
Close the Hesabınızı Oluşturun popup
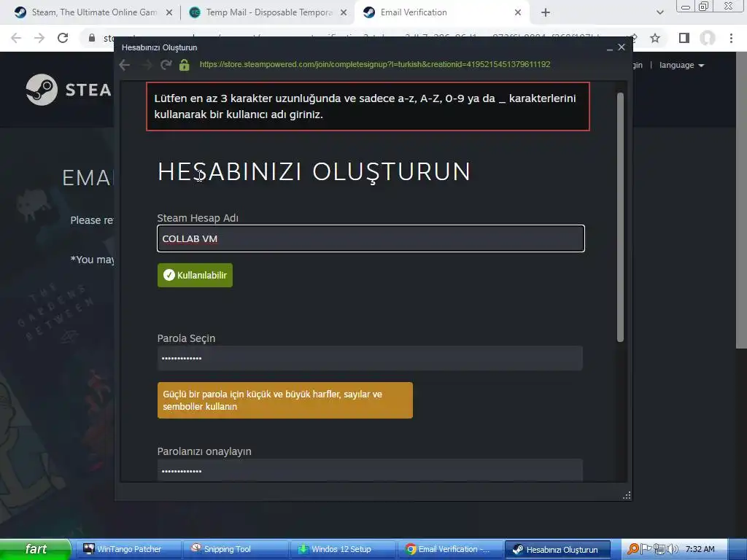[622, 47]
